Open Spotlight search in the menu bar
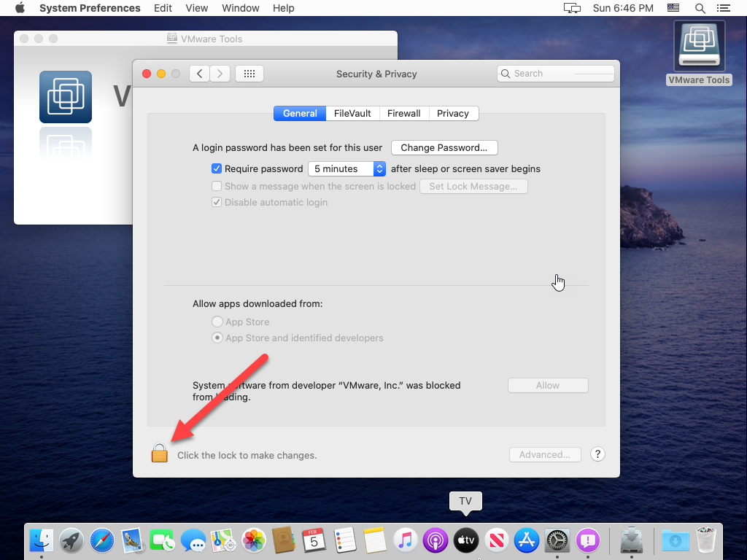Viewport: 747px width, 560px height. coord(700,8)
